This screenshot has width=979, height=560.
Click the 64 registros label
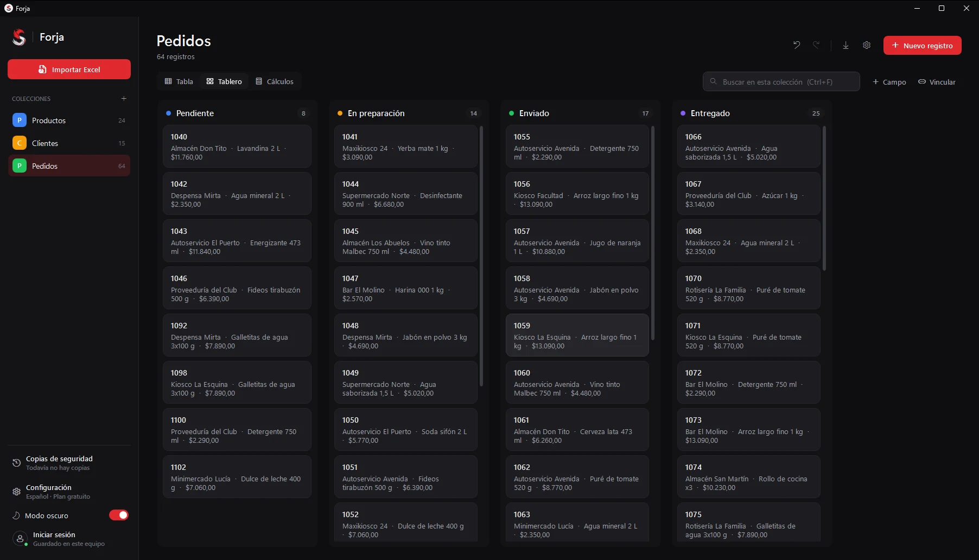[x=176, y=57]
